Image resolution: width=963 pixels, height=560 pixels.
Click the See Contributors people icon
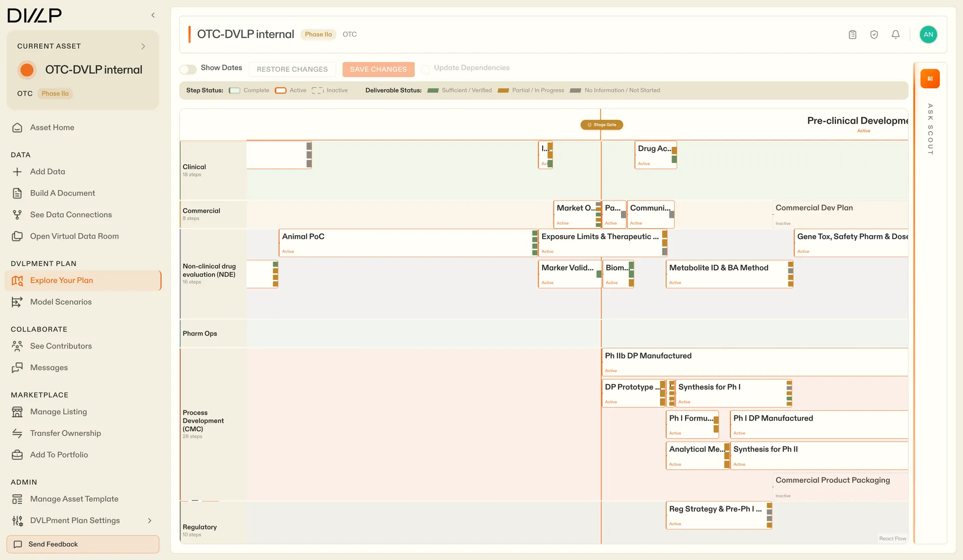(x=17, y=346)
